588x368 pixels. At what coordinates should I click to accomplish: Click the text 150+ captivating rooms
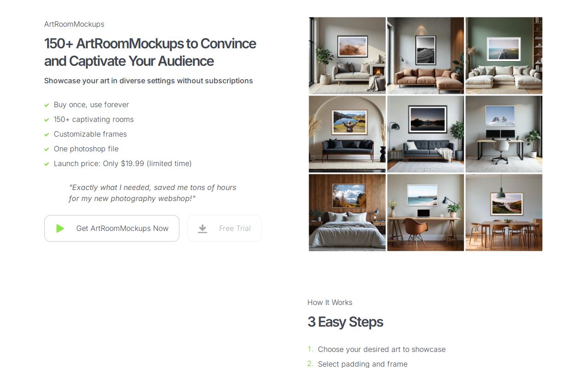[94, 119]
